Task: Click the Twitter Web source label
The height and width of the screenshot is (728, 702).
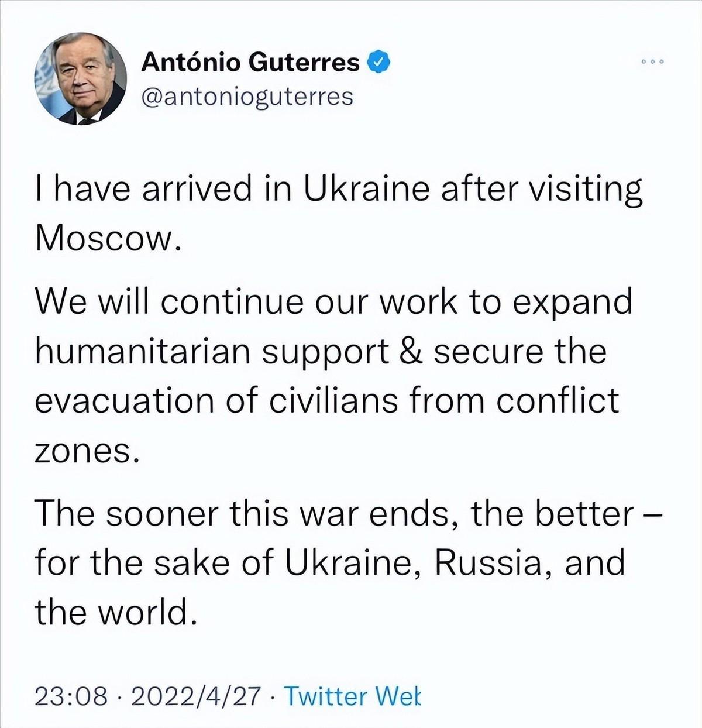Action: point(351,696)
